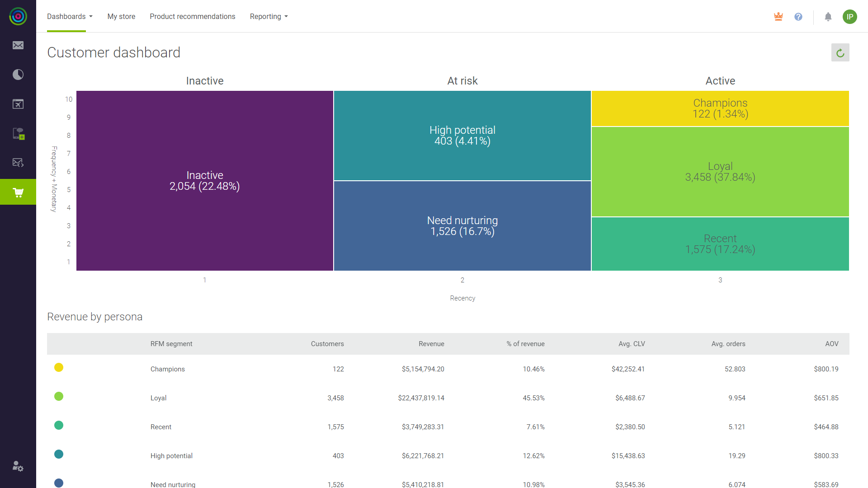Viewport: 868px width, 488px height.
Task: Click the orange crown upgrade icon
Action: (778, 17)
